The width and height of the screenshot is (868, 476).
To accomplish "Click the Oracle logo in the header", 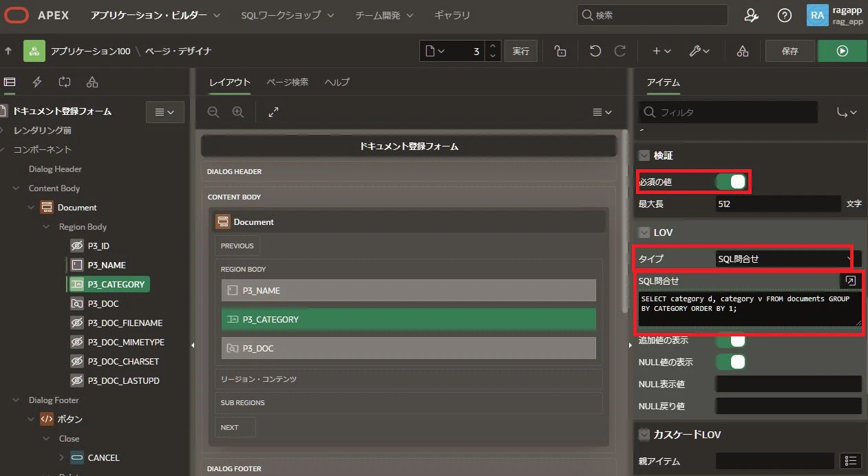I will [x=16, y=15].
